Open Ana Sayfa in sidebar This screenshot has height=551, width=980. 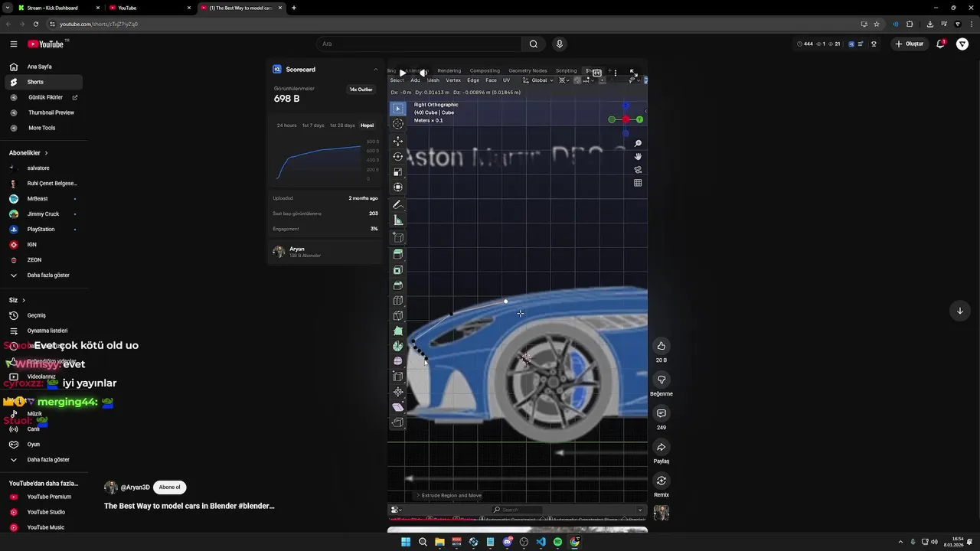tap(44, 67)
